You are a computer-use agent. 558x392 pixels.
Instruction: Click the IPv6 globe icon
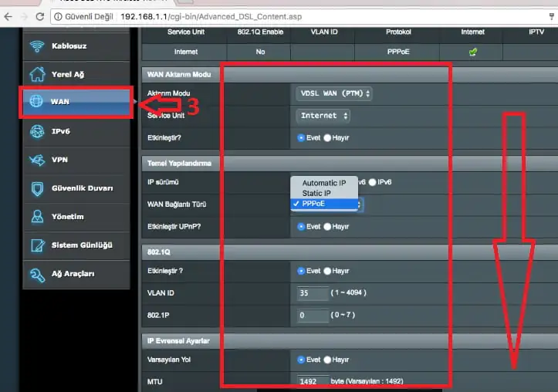click(x=37, y=131)
